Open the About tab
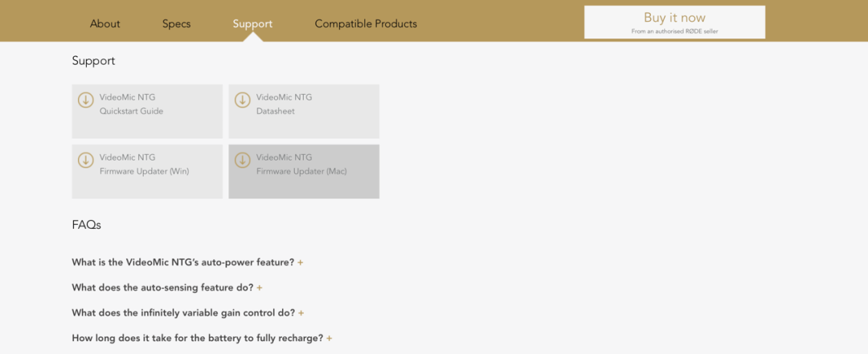Image resolution: width=868 pixels, height=354 pixels. pyautogui.click(x=105, y=24)
